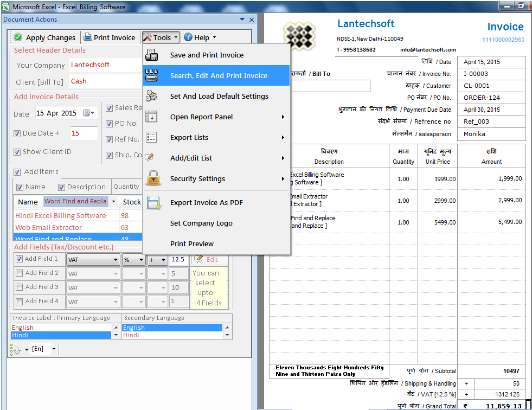532x410 pixels.
Task: Select English in Primary Language list
Action: 61,328
